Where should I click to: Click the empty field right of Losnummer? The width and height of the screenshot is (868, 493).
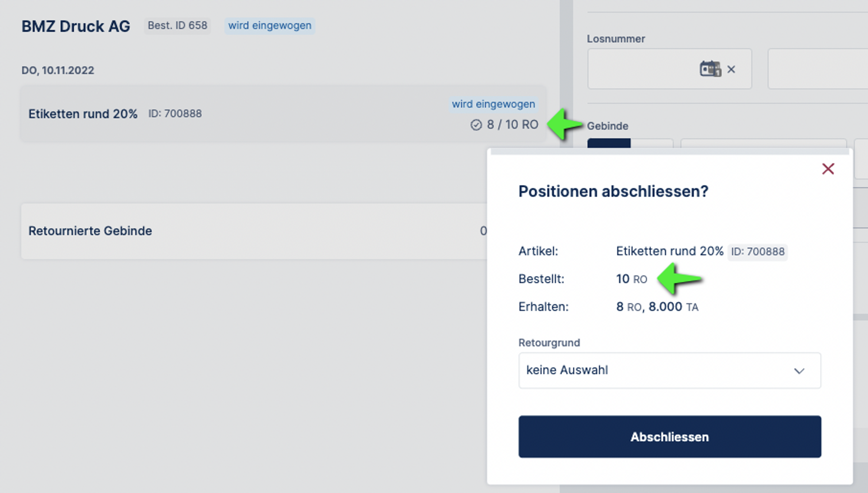pos(818,69)
